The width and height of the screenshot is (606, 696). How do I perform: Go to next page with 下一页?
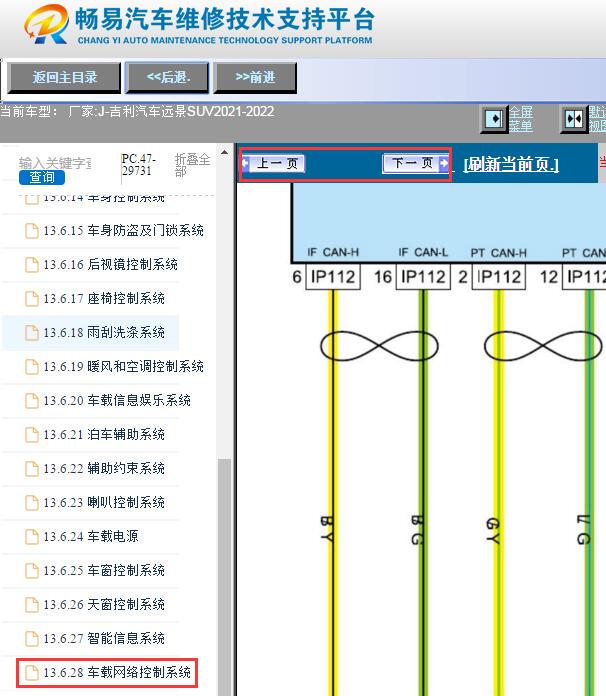coord(416,163)
